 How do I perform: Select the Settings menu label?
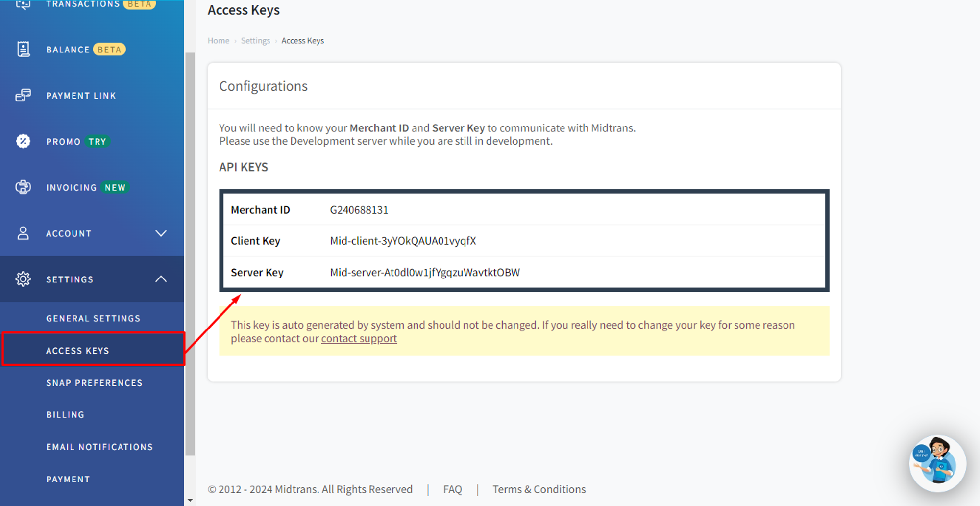(70, 279)
